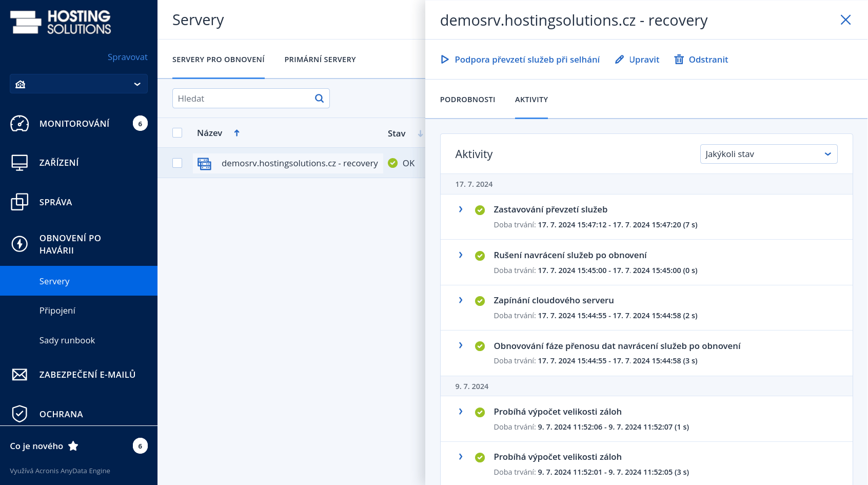868x485 pixels.
Task: Open Obnovení po havárii lightning icon
Action: tap(19, 244)
